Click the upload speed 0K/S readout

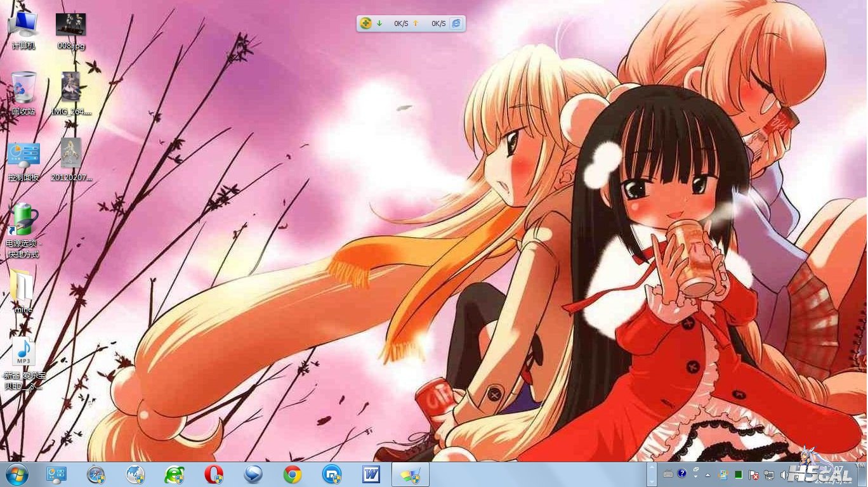tap(438, 23)
